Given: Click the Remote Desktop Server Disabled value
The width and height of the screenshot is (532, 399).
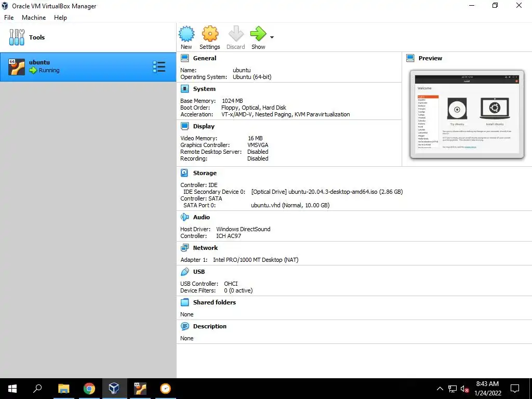Looking at the screenshot, I should click(258, 152).
